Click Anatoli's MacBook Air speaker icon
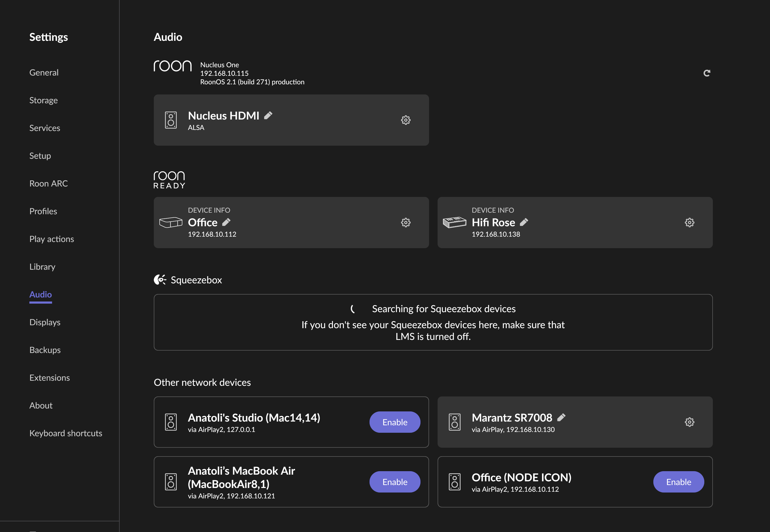770x532 pixels. pos(171,482)
